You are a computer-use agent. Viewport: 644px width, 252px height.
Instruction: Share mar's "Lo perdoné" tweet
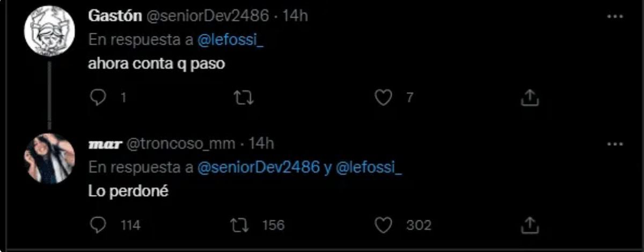coord(529,225)
